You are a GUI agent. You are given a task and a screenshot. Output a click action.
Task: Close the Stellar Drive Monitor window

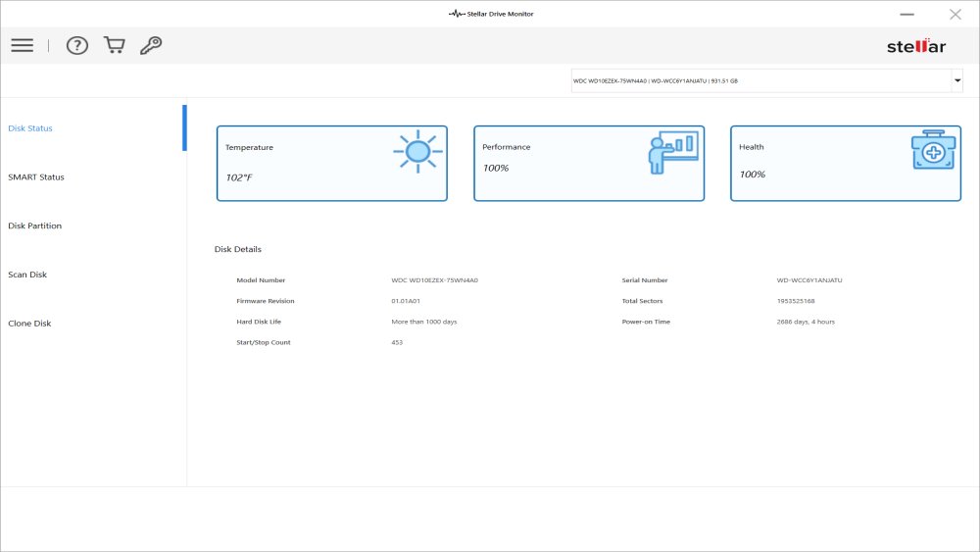pos(955,14)
